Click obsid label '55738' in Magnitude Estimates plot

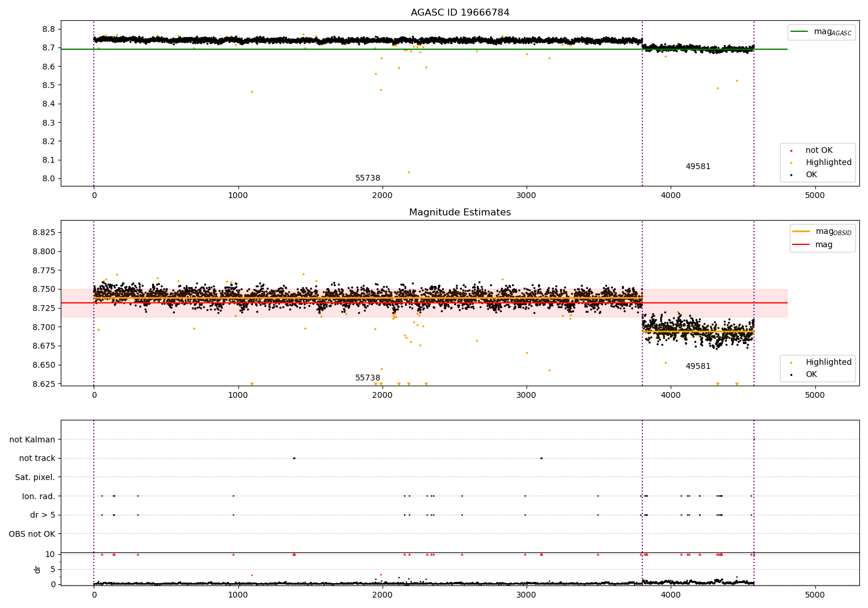click(367, 378)
